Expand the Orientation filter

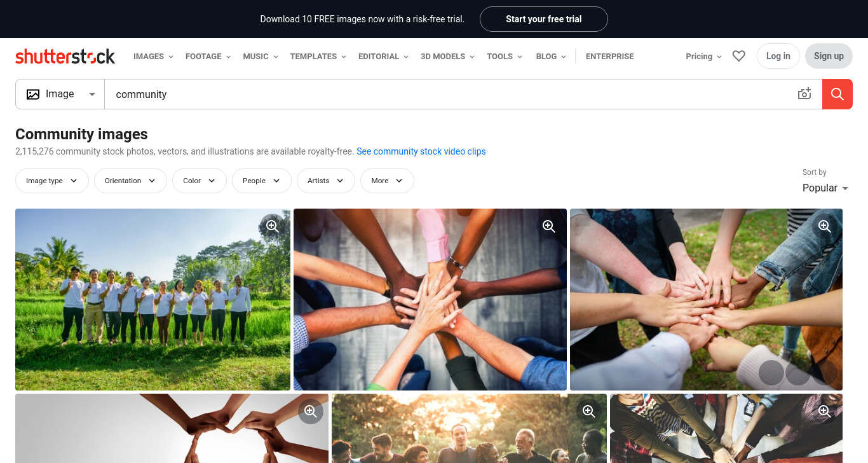[x=130, y=181]
